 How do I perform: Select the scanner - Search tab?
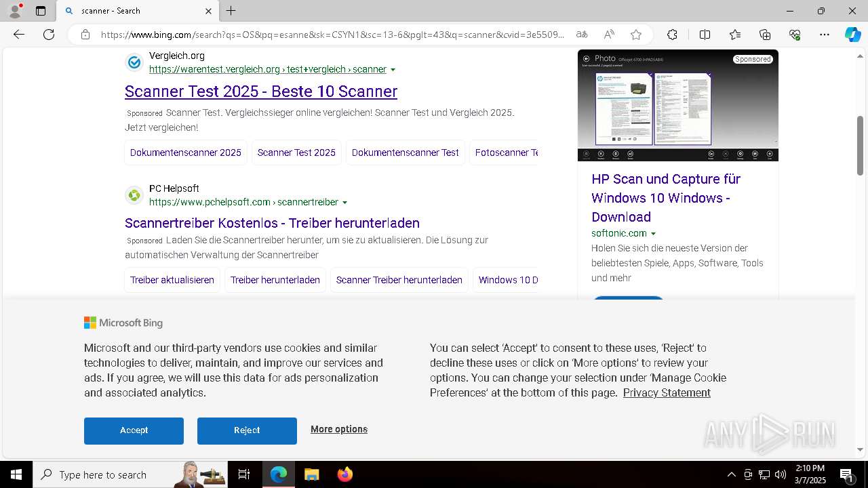(138, 11)
